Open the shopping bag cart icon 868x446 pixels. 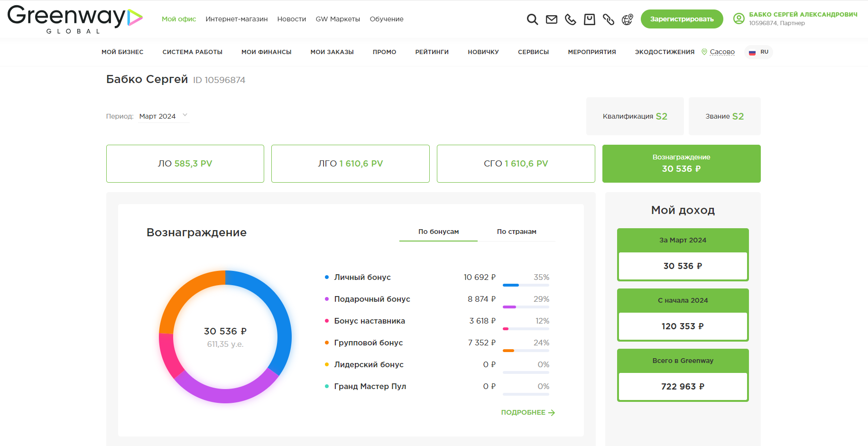pos(589,19)
